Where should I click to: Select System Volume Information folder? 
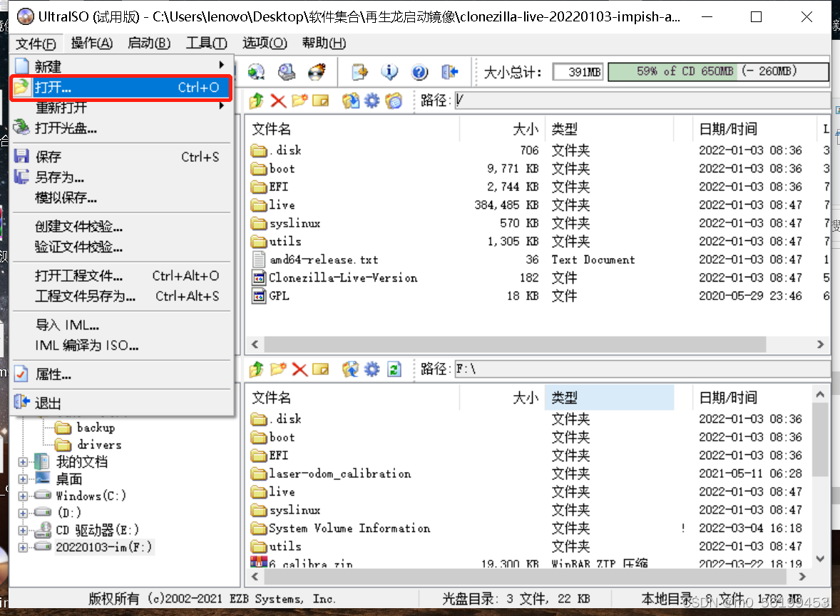341,529
